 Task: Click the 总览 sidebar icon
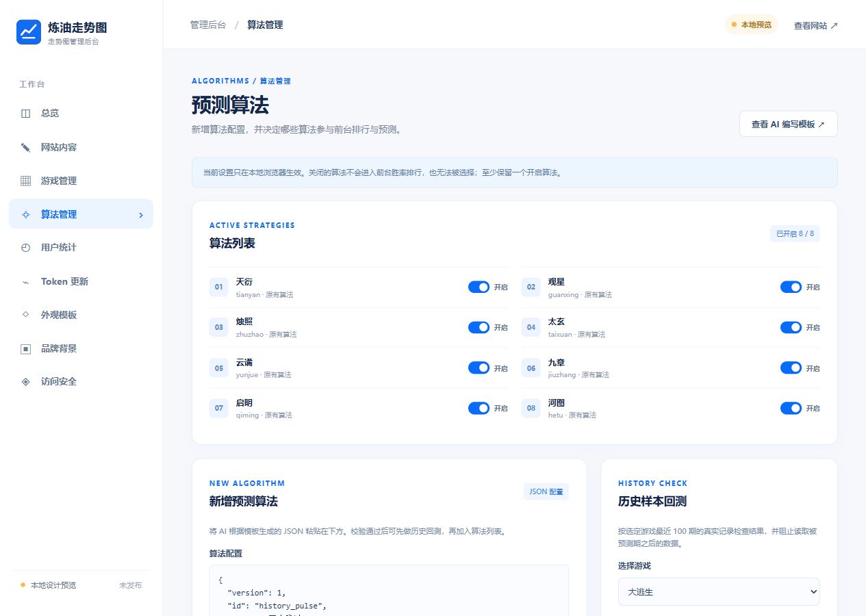click(x=26, y=114)
